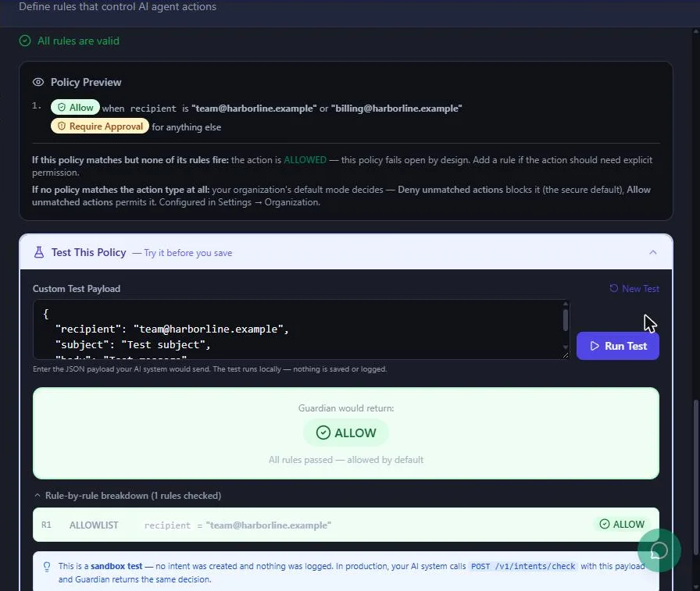700x591 pixels.
Task: Click the green Allow badge in rule 1
Action: [75, 108]
